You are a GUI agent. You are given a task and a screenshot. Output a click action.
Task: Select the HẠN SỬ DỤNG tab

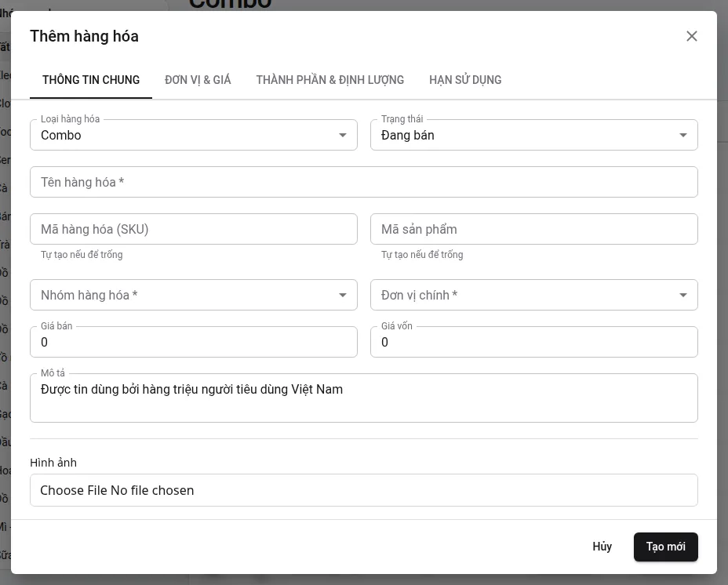[x=465, y=80]
